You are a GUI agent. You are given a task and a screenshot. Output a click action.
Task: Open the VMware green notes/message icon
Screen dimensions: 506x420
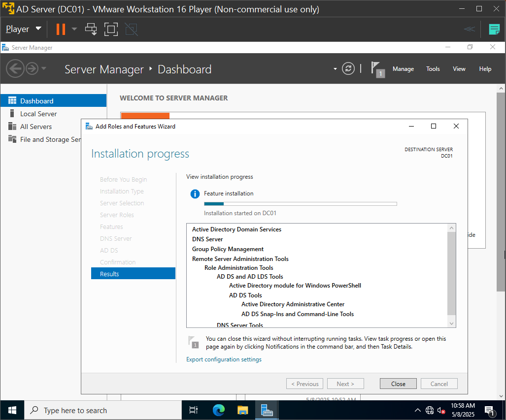point(494,29)
